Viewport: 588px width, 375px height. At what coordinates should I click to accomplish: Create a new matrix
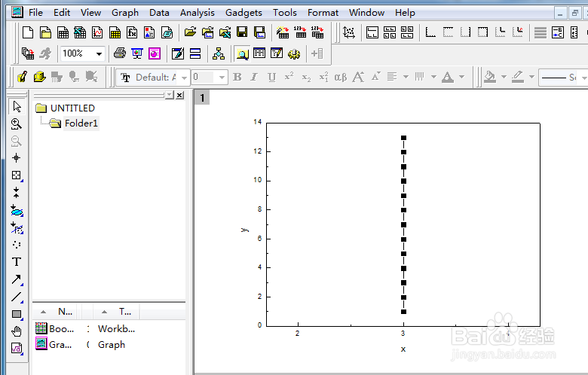tap(115, 32)
